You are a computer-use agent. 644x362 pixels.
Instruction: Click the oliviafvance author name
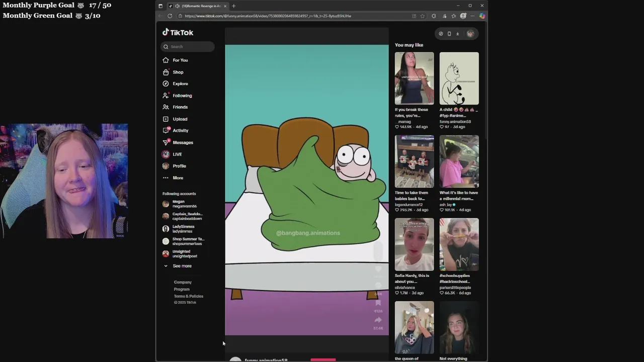pos(405,288)
